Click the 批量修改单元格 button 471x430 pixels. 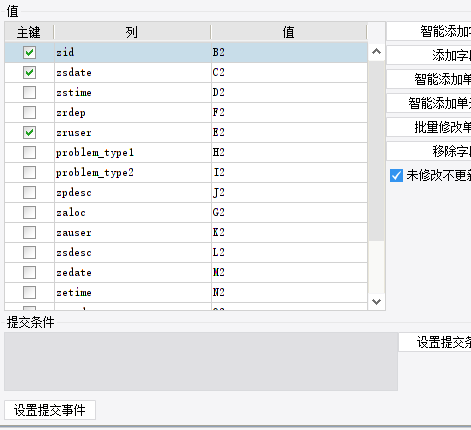[429, 127]
